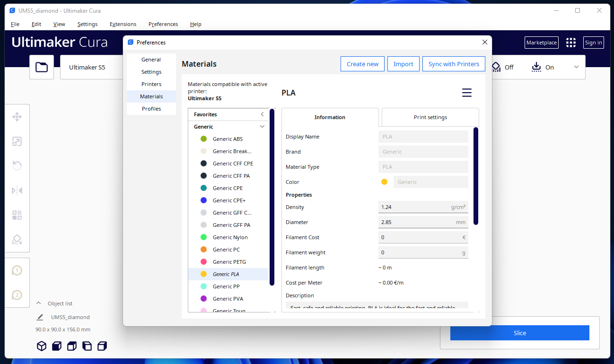The width and height of the screenshot is (614, 364).
Task: Select Generic PC material
Action: [x=228, y=250]
